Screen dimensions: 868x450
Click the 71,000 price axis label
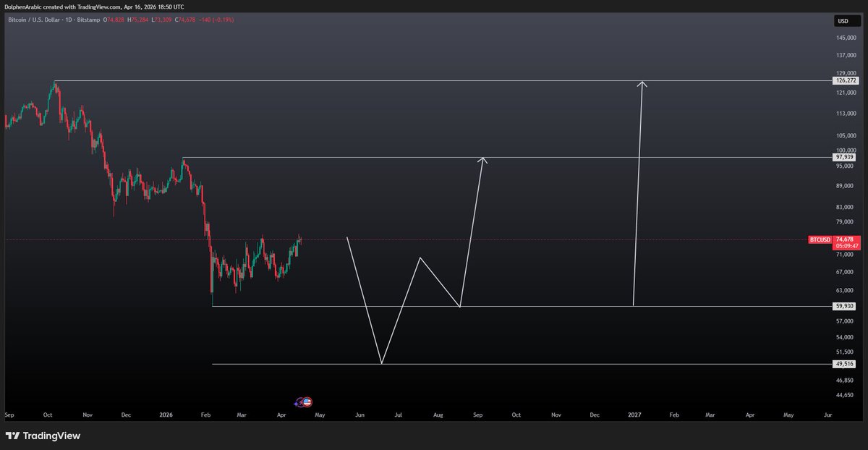pos(844,254)
